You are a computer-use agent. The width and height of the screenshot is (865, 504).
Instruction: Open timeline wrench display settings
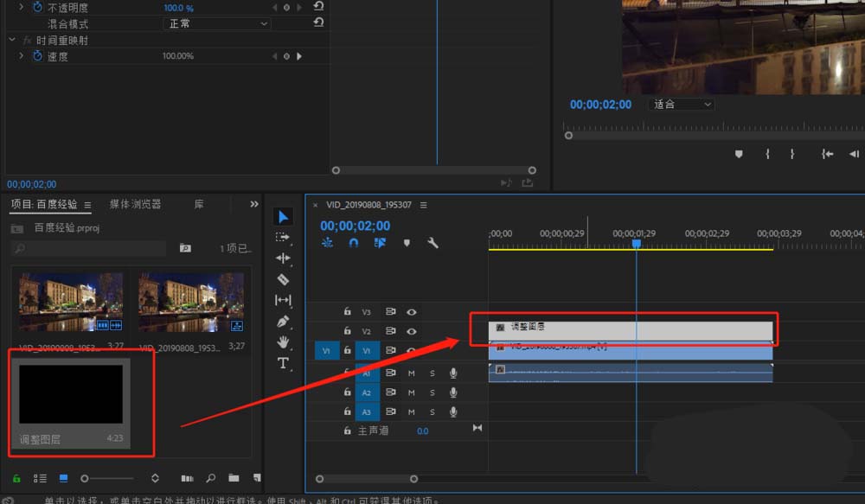pyautogui.click(x=433, y=244)
